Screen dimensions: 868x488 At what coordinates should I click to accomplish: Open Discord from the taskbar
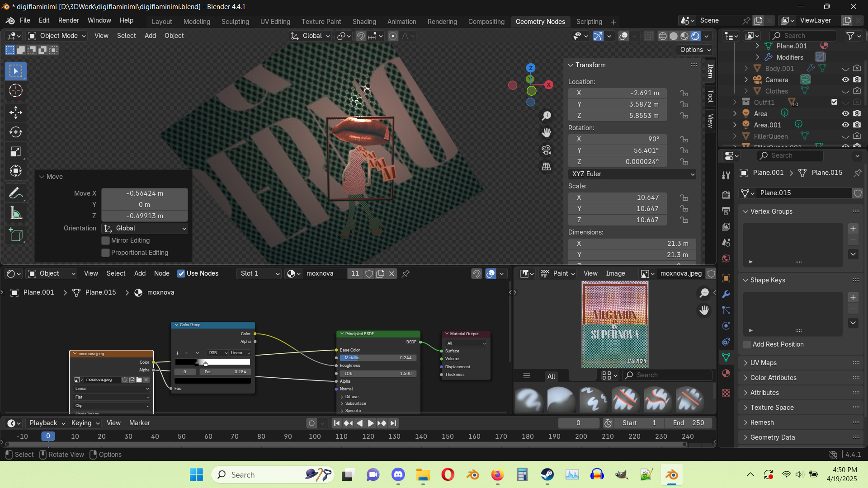point(398,474)
